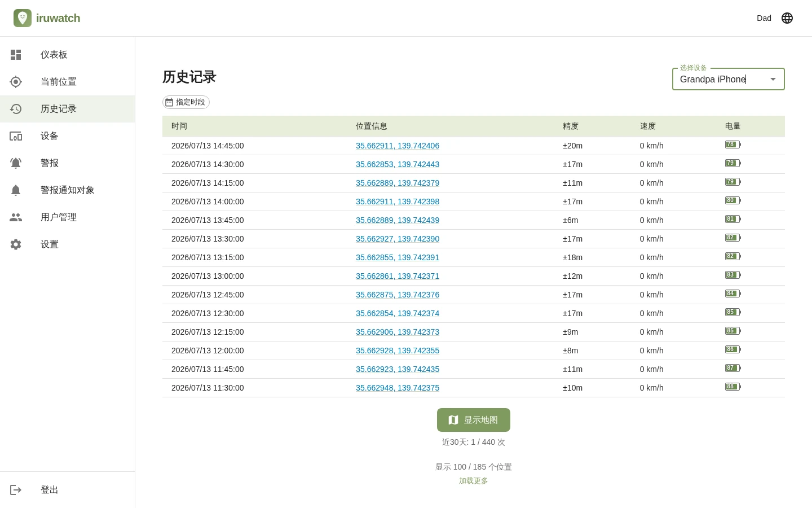The height and width of the screenshot is (508, 812).
Task: Expand the 选择设备 dropdown arrow
Action: pyautogui.click(x=773, y=79)
